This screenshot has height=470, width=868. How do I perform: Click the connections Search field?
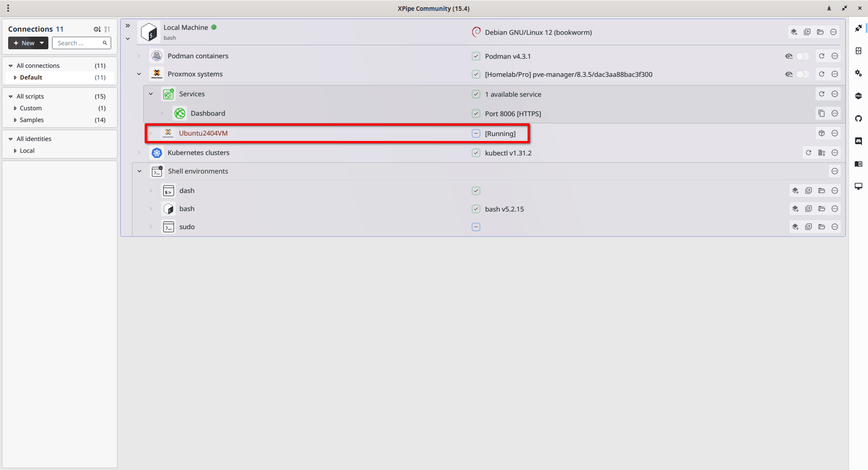coord(81,43)
